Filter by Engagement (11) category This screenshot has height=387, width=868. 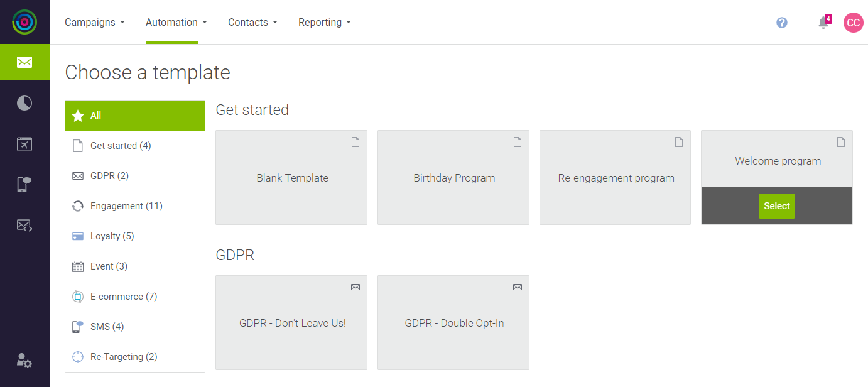(x=135, y=206)
